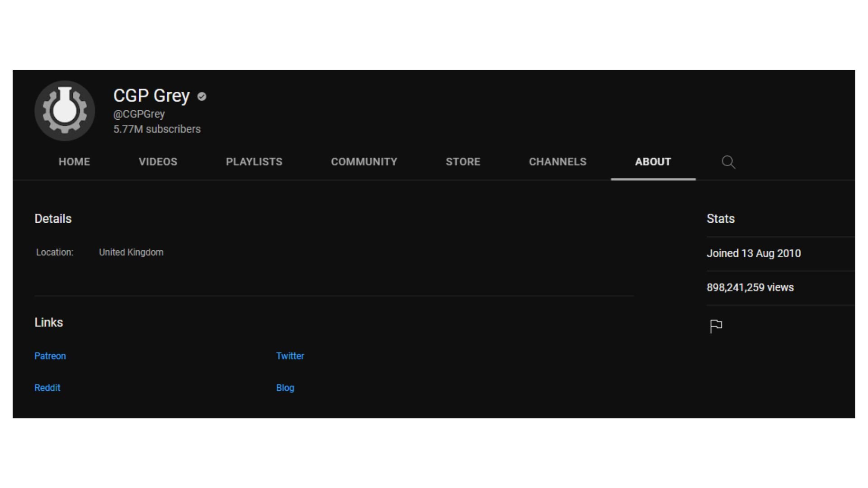Click the channel search magnifier icon
Screen dimensions: 868x488
point(728,162)
